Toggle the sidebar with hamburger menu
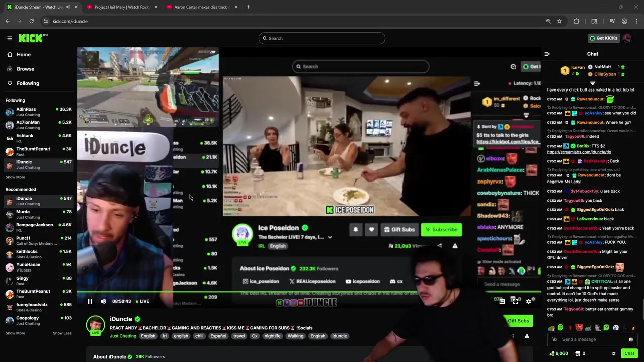Image resolution: width=644 pixels, height=362 pixels. (x=10, y=38)
